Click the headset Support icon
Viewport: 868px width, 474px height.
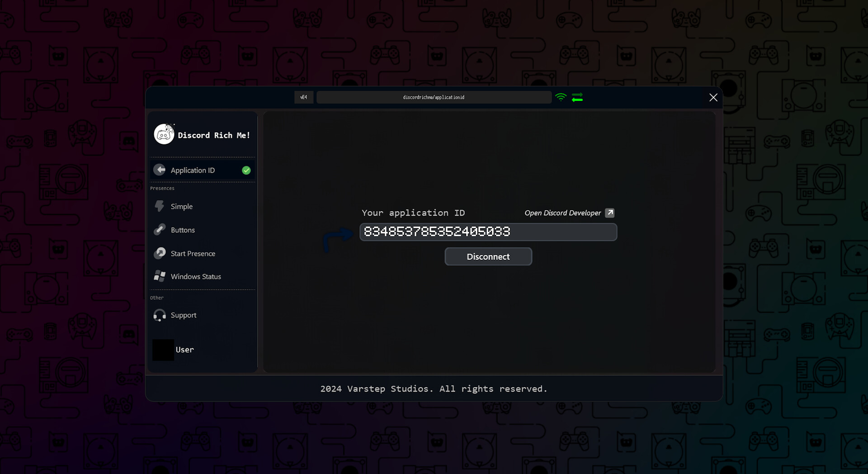160,315
